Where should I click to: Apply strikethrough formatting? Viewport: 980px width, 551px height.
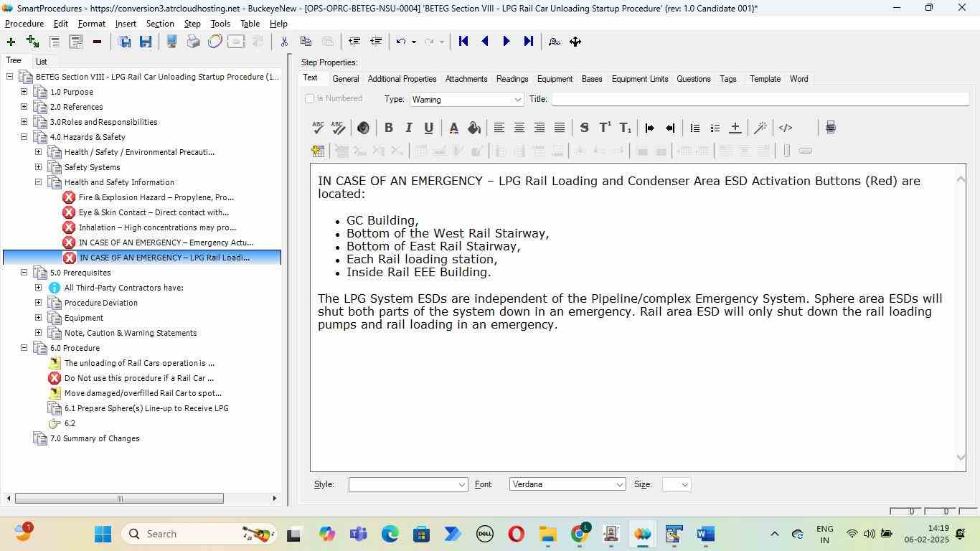coord(584,128)
